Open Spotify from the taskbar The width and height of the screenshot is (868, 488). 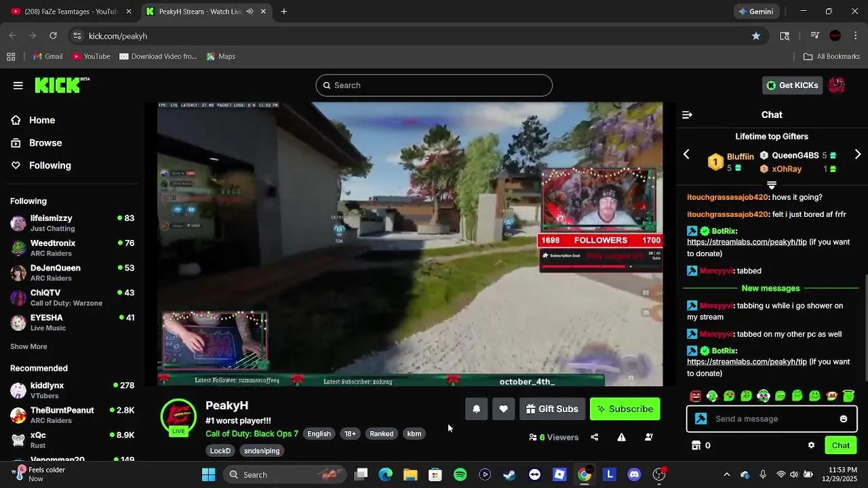(460, 475)
